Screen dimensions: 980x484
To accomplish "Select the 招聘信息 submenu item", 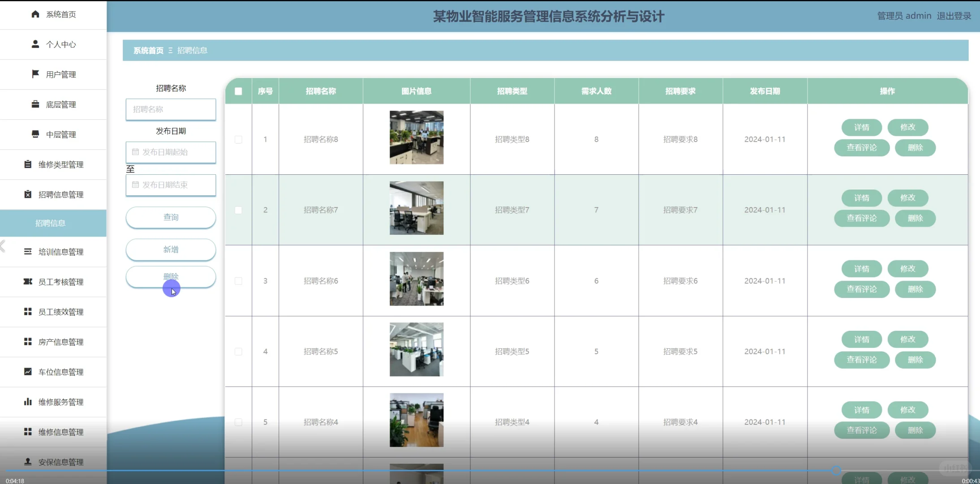I will pyautogui.click(x=51, y=223).
